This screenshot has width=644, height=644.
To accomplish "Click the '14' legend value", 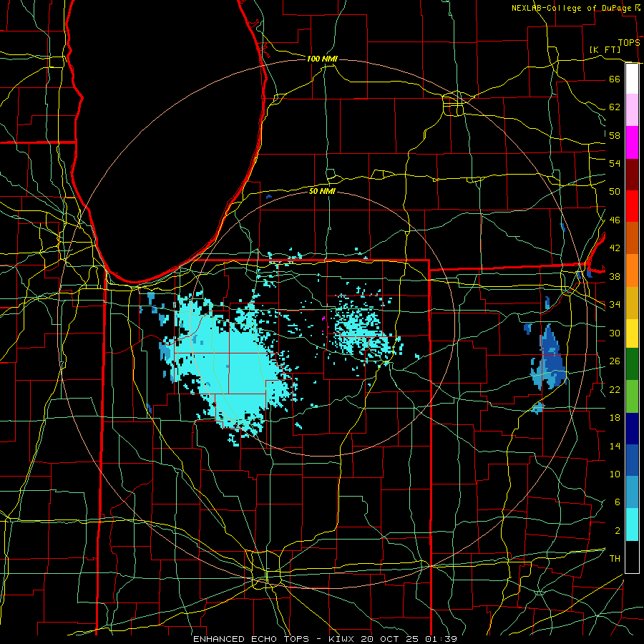I will pyautogui.click(x=615, y=446).
